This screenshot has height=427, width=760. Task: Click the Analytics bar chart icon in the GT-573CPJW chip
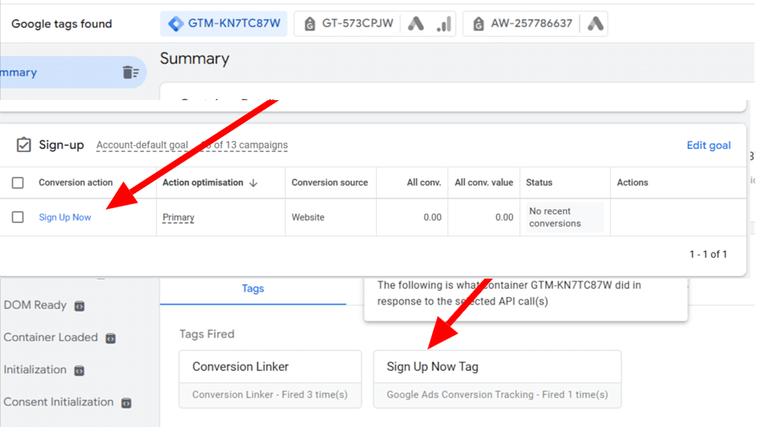click(444, 23)
